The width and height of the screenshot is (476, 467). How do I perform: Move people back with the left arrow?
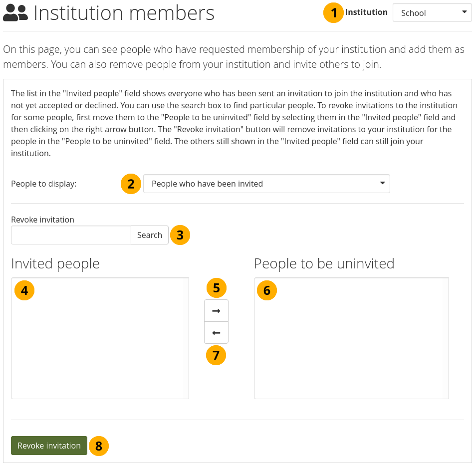point(216,333)
